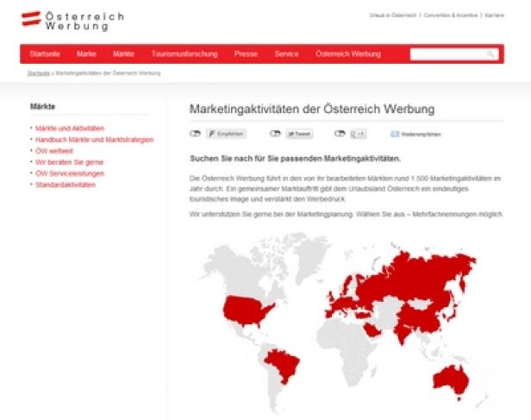This screenshot has width=531, height=420.
Task: Select Brazil on the map
Action: pos(283,365)
